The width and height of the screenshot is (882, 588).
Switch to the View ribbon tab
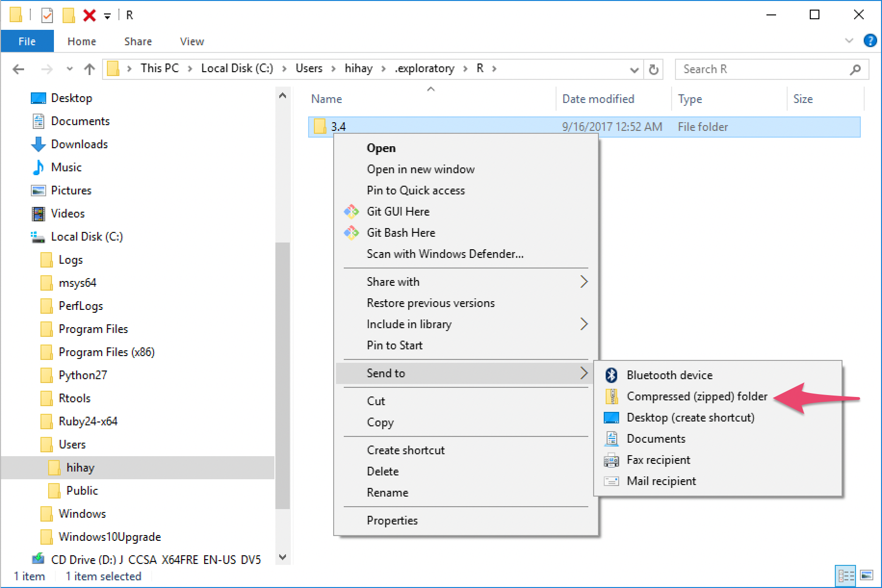click(192, 41)
